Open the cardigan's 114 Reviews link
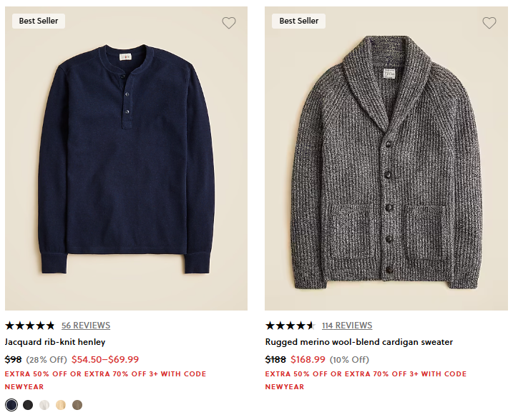 [347, 326]
